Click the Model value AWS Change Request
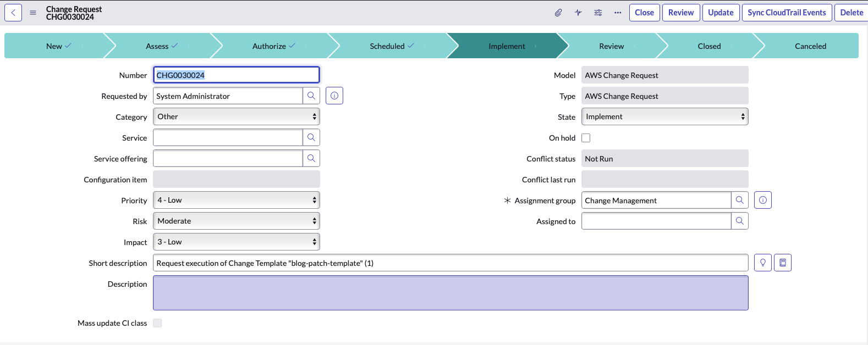This screenshot has width=868, height=345. coord(665,75)
